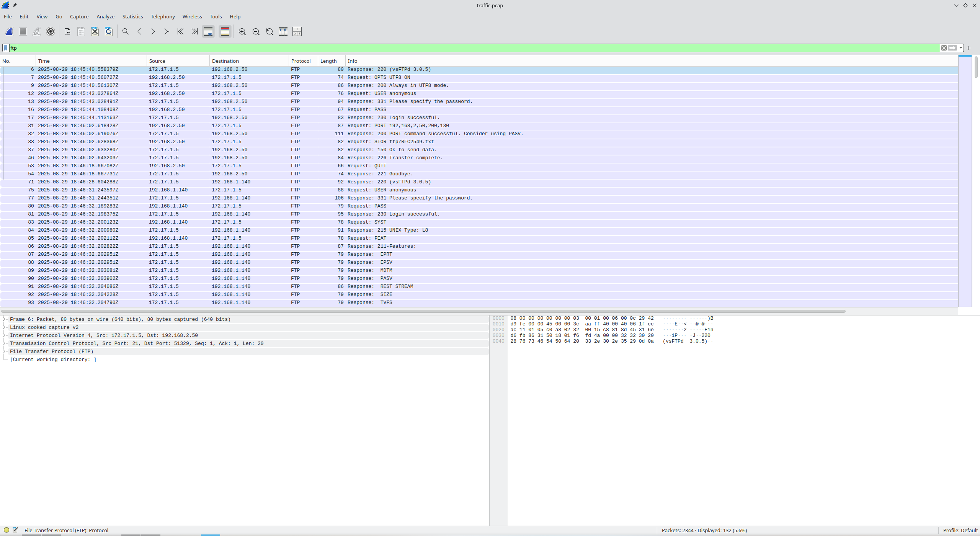The width and height of the screenshot is (980, 536).
Task: Select packet 84 UNIX Type: L8 response
Action: pos(479,230)
